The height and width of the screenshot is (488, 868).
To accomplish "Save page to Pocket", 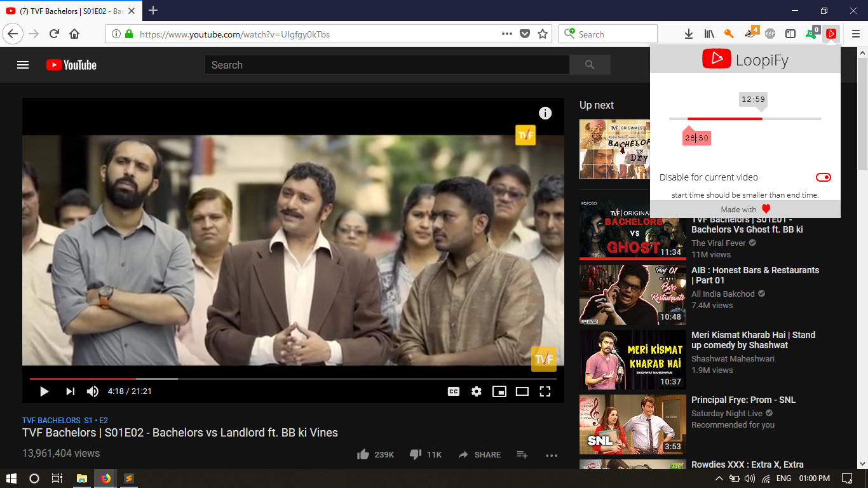I will point(525,34).
